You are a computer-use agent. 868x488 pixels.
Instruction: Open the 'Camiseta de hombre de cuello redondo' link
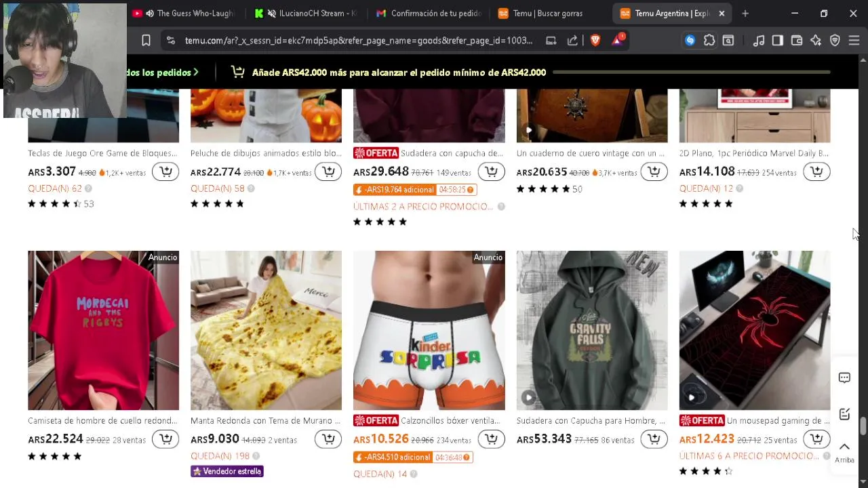[103, 421]
